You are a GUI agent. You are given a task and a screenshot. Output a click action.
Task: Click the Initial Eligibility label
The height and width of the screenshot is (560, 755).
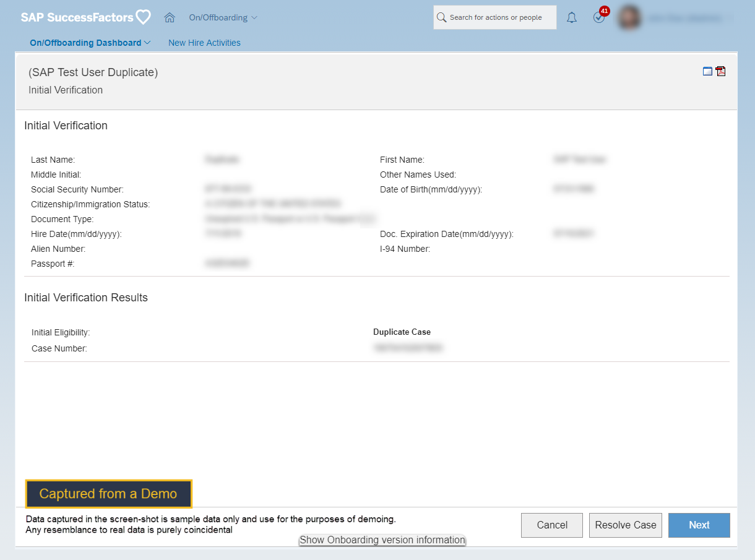[x=61, y=332]
